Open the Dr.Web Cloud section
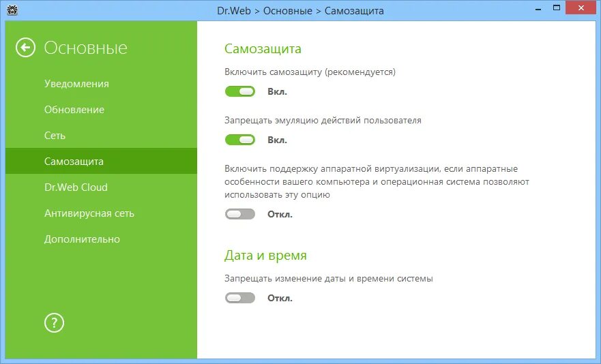Image resolution: width=601 pixels, height=364 pixels. click(x=101, y=187)
